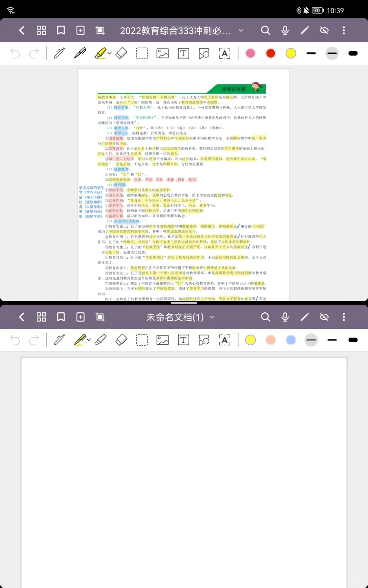Insert text box in top toolbar
The height and width of the screenshot is (588, 368).
[x=183, y=53]
